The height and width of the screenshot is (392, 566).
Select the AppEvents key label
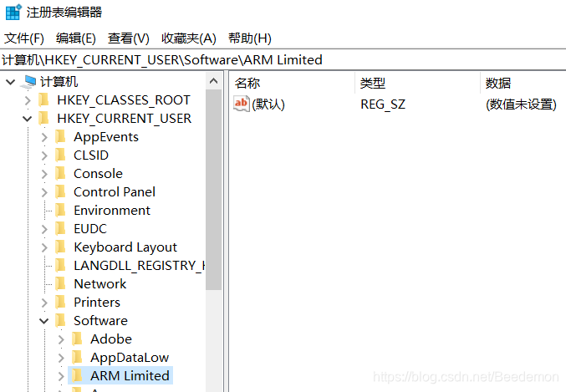click(x=106, y=138)
